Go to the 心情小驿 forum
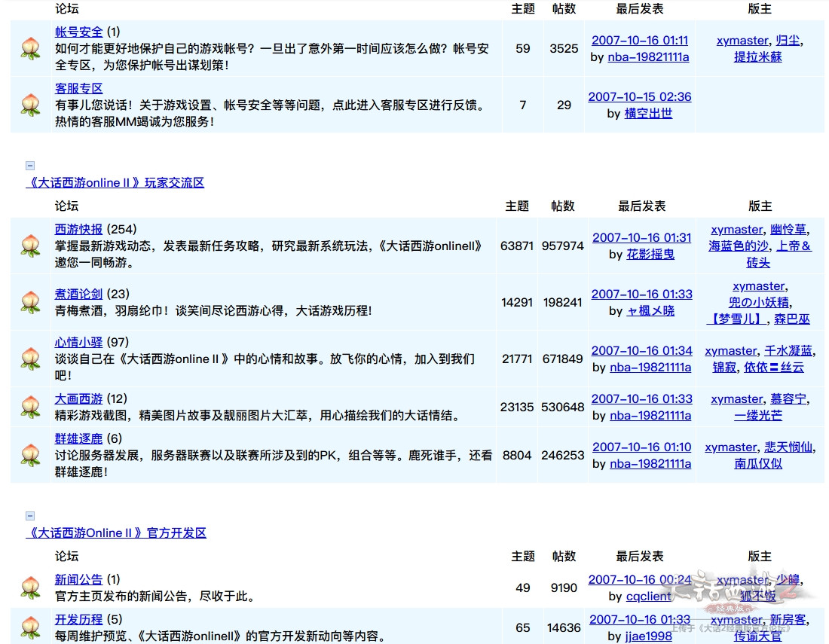Viewport: 829px width, 644px height. tap(78, 342)
